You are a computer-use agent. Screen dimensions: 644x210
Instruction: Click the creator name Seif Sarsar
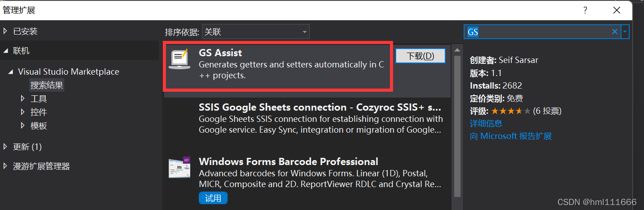[519, 60]
